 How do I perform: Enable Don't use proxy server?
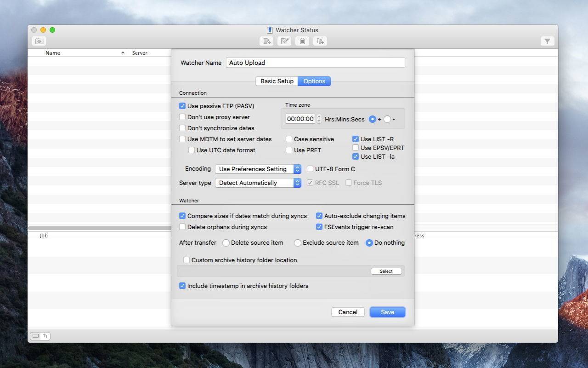coord(182,117)
